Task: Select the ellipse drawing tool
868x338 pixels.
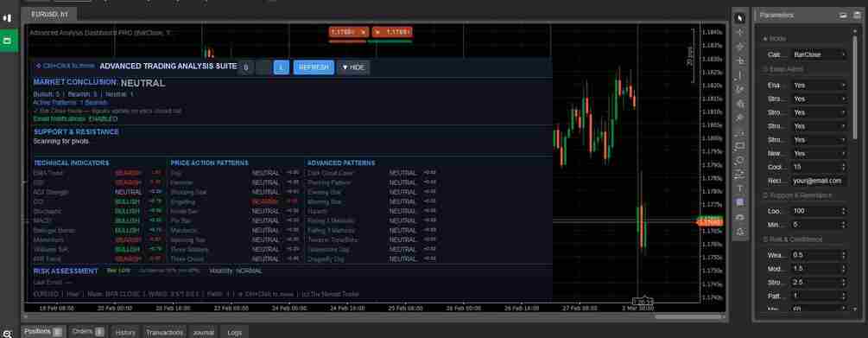Action: tap(740, 161)
